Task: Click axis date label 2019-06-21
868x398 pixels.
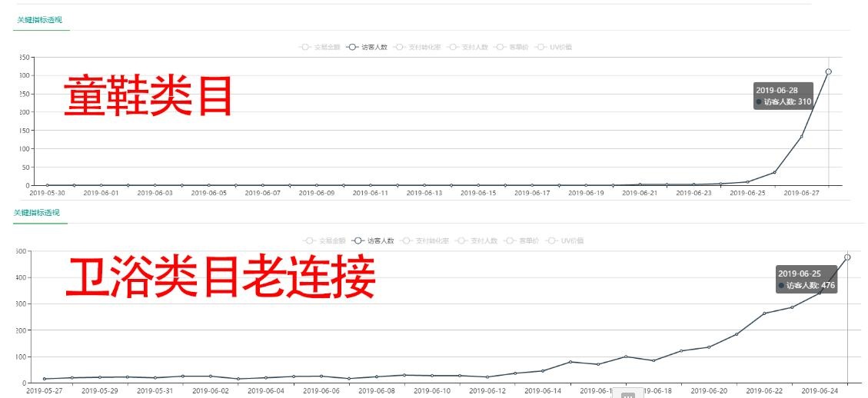Action: [x=640, y=193]
